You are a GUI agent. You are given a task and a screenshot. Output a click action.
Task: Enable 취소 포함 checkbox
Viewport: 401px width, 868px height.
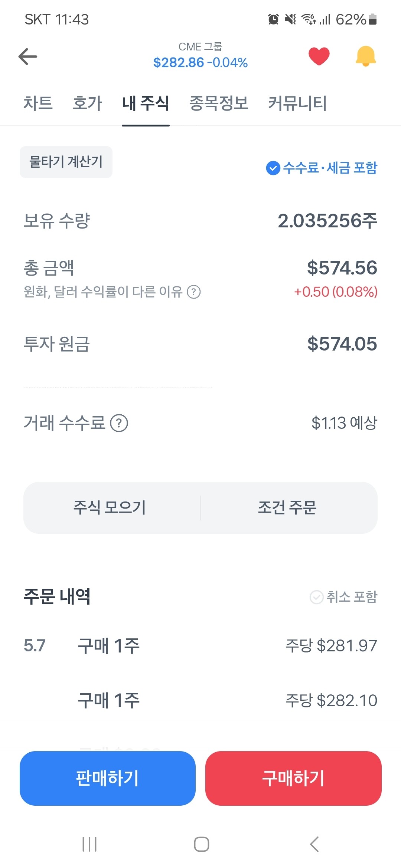(316, 597)
